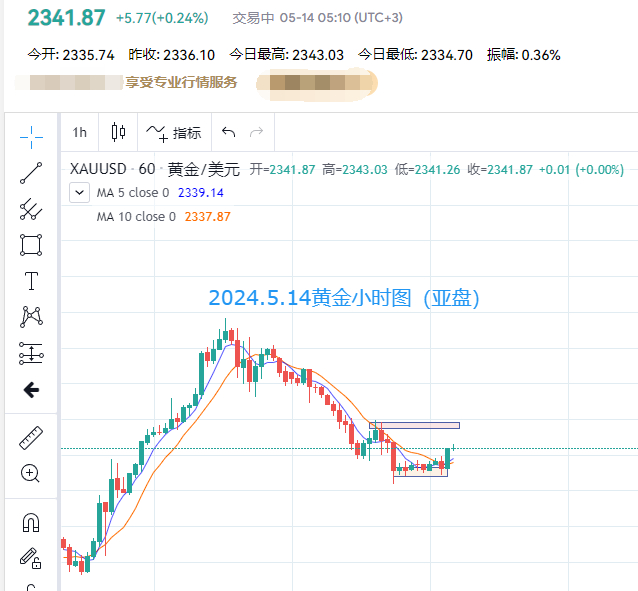
Task: Open the 1h time interval dropdown
Action: pyautogui.click(x=80, y=132)
